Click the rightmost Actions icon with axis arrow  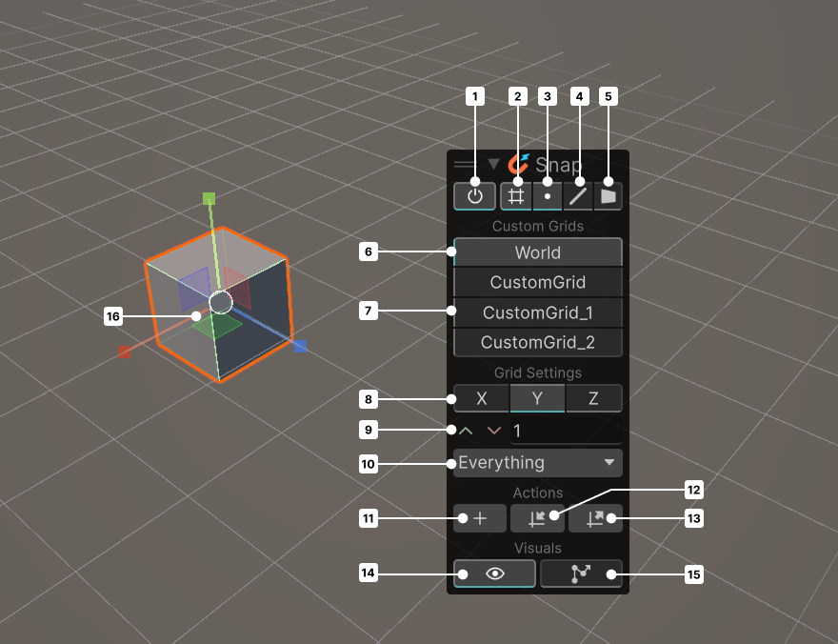[x=595, y=518]
